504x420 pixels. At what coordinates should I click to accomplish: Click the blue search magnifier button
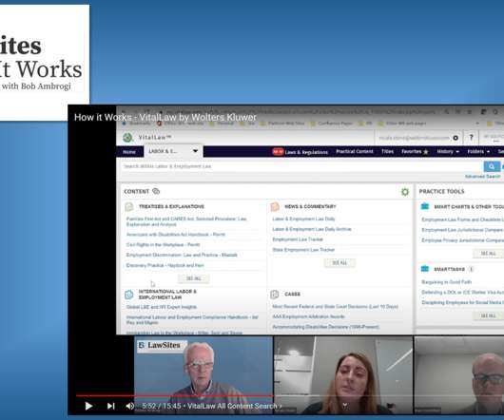[492, 166]
